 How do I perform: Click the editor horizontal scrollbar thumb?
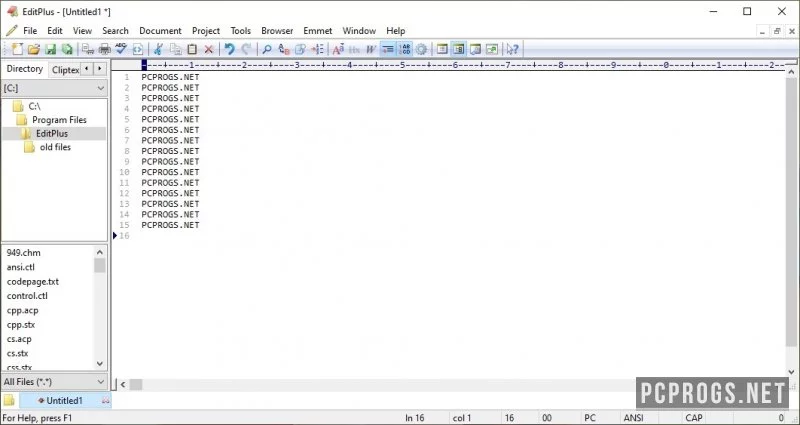tap(136, 384)
